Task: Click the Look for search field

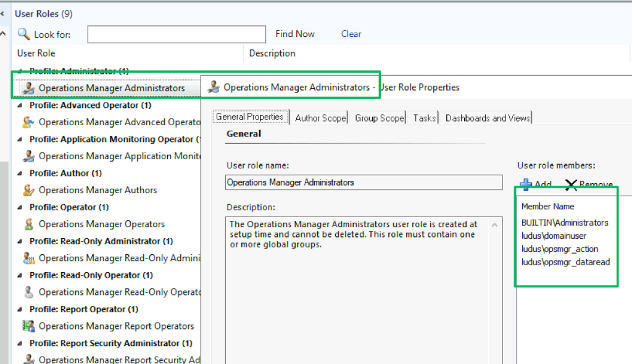Action: coord(176,35)
